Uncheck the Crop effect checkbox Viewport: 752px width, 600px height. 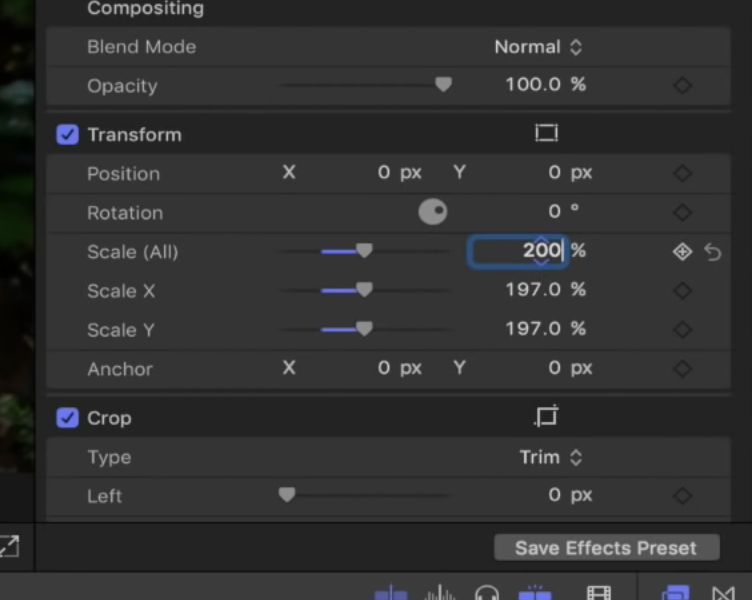pyautogui.click(x=67, y=418)
